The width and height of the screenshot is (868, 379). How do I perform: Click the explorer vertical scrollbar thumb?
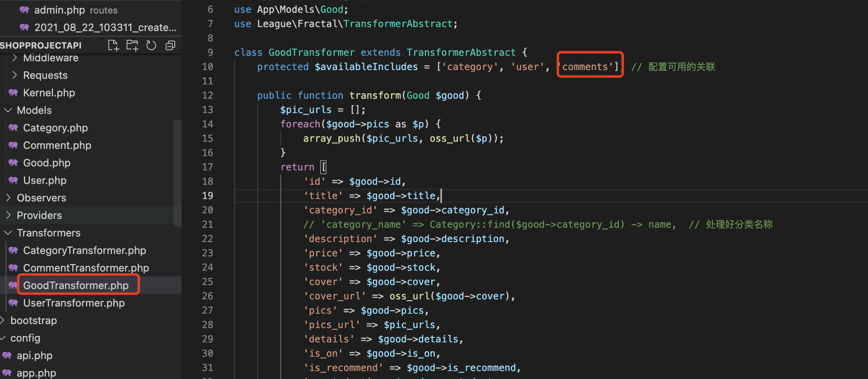178,173
